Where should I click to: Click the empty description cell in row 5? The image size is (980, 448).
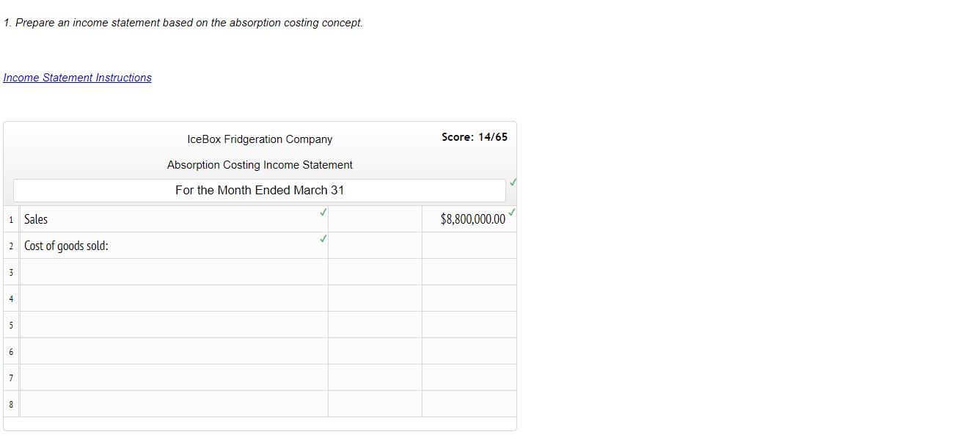[174, 324]
